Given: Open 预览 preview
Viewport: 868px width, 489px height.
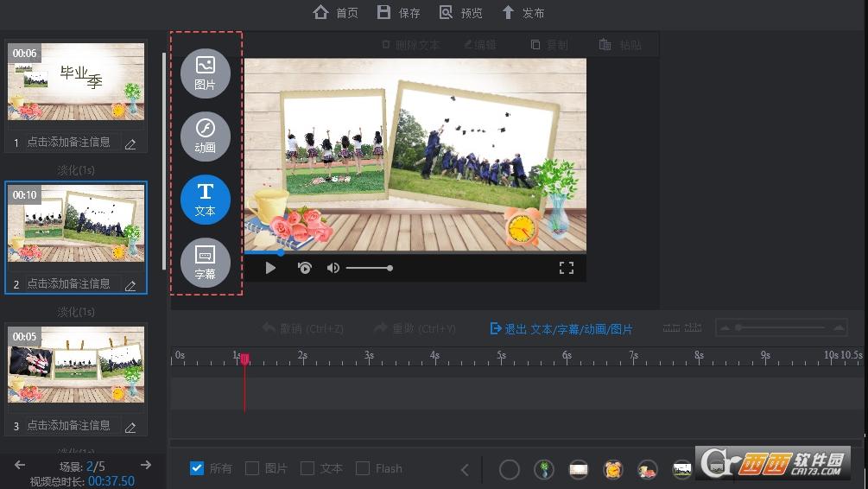Looking at the screenshot, I should pos(460,12).
